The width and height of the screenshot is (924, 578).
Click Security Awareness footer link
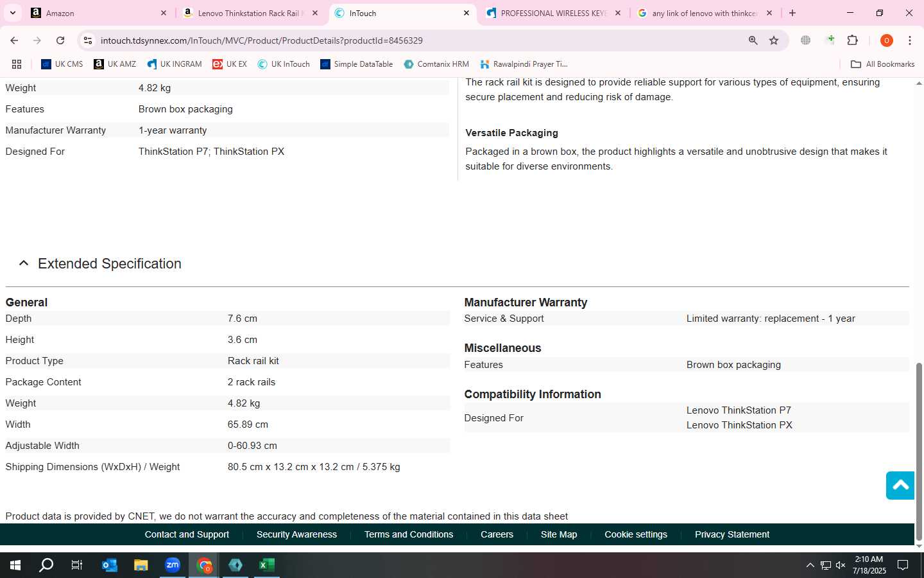coord(296,534)
